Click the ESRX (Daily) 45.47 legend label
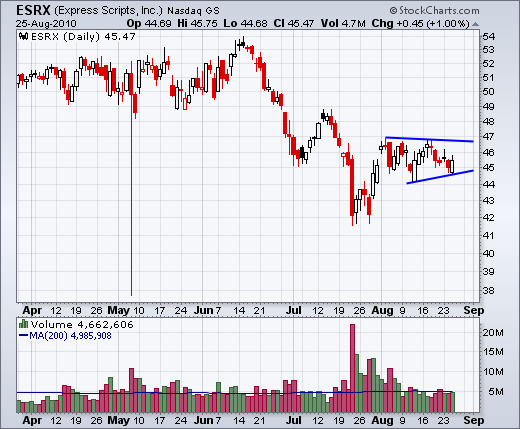Screen dimensions: 520x429 [x=83, y=36]
